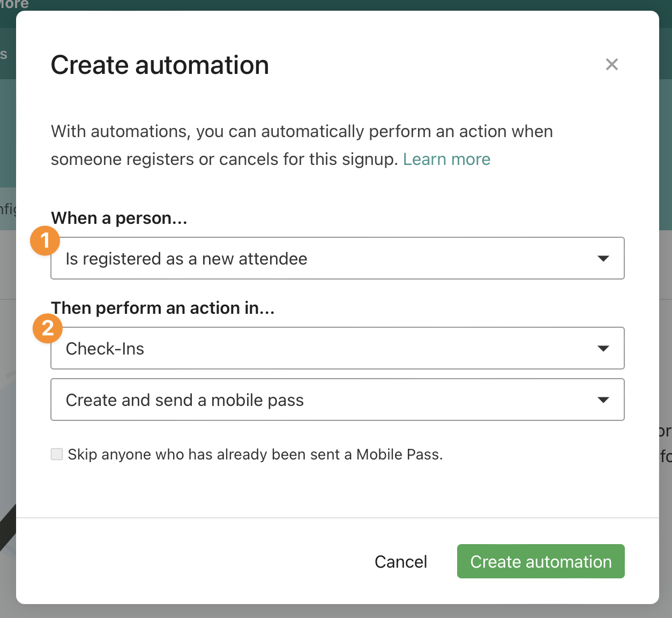
Task: Close the Create automation dialog
Action: point(611,64)
